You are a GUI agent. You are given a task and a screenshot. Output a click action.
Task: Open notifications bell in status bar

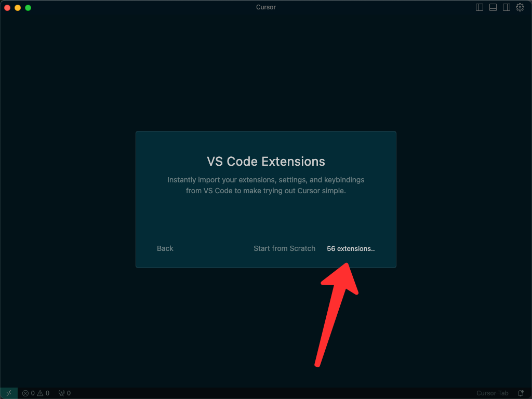(x=521, y=393)
